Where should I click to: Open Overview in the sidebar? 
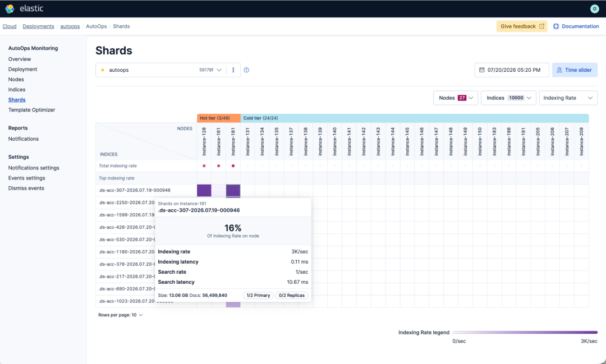point(20,59)
